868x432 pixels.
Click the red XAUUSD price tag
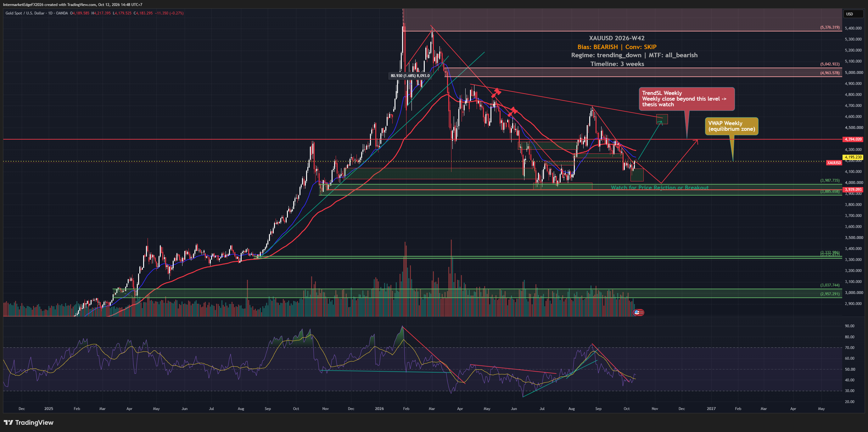(x=834, y=163)
